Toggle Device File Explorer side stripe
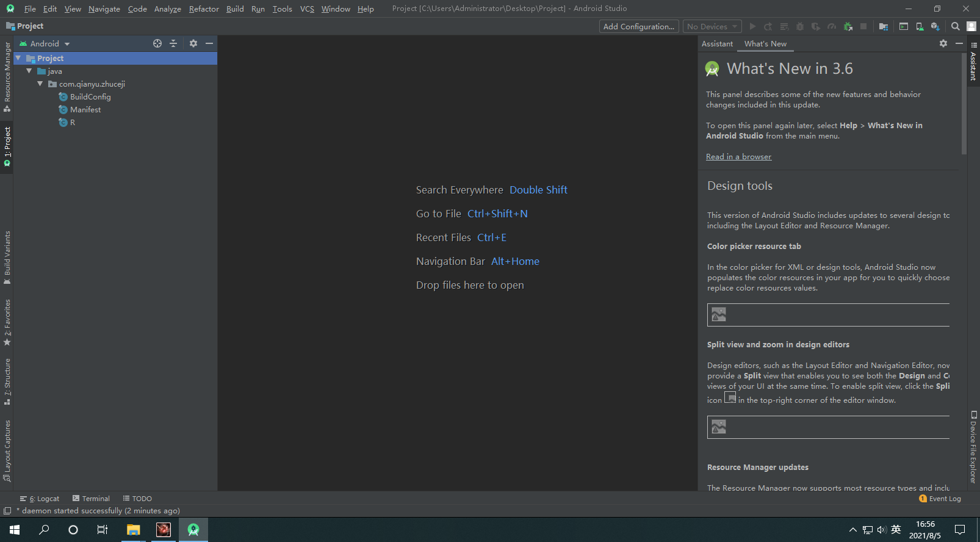Screen dimensions: 980x542 click(x=973, y=447)
